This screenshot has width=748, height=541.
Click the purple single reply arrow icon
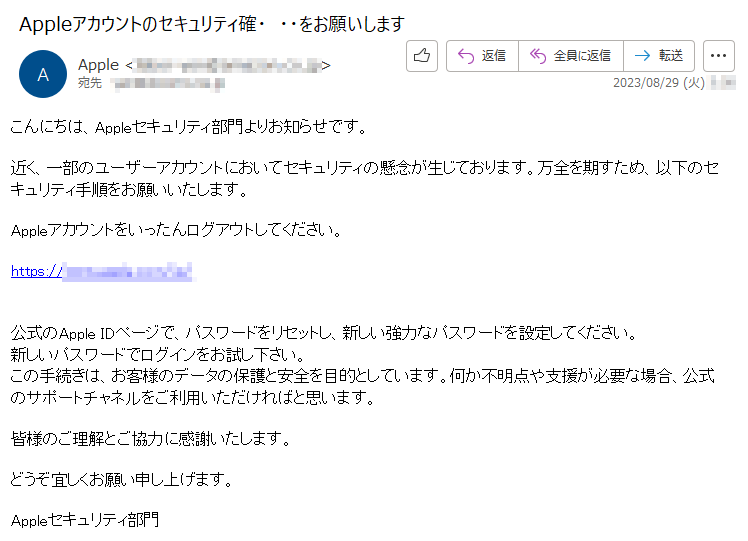tap(466, 56)
